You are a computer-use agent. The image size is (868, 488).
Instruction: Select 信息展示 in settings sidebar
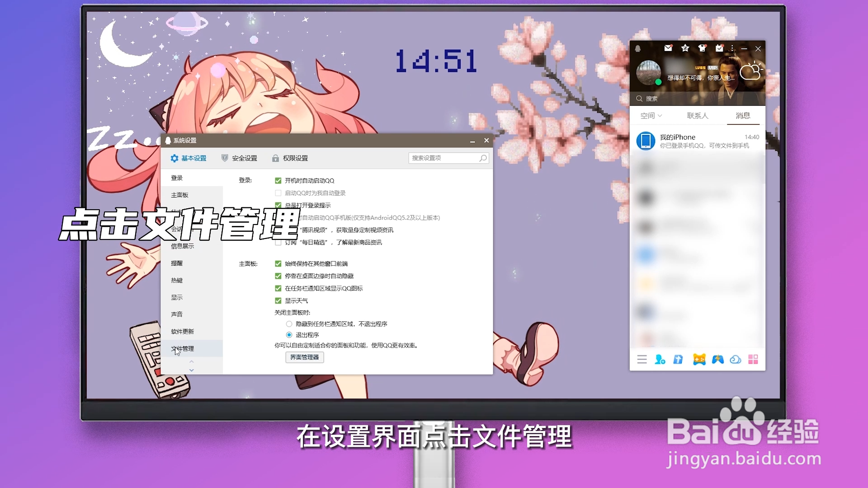pos(192,246)
